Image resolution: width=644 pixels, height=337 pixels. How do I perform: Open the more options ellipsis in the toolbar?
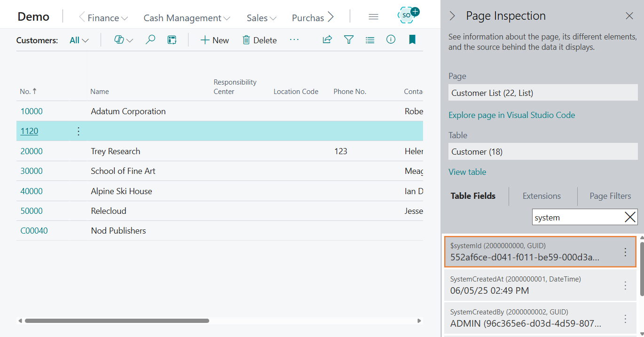tap(294, 40)
